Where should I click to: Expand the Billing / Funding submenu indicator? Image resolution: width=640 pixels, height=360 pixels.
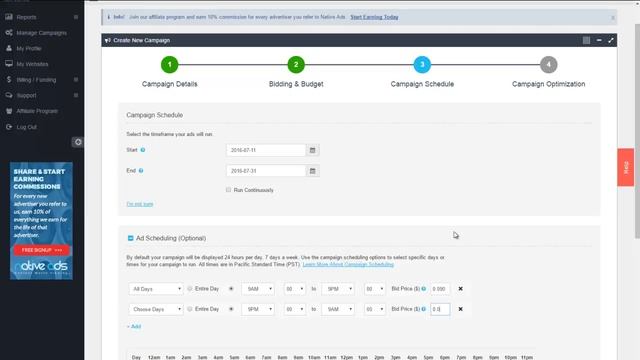tap(76, 80)
